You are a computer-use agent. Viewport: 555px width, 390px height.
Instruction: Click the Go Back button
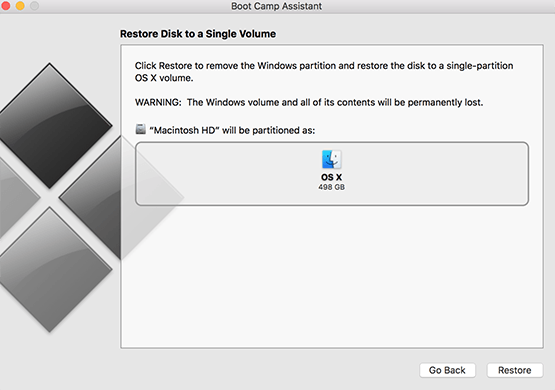(447, 370)
